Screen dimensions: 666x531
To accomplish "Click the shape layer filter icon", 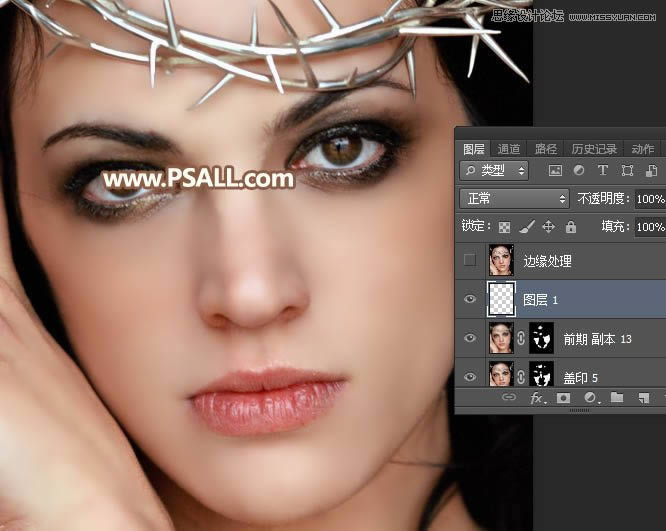I will coord(627,171).
